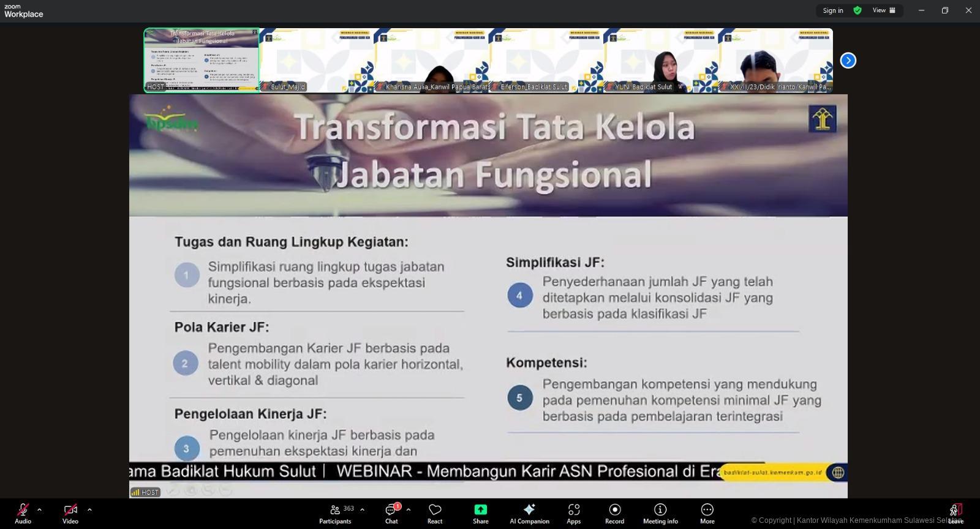Click numbered circle 4 on the slide
The width and height of the screenshot is (980, 529).
pyautogui.click(x=519, y=295)
